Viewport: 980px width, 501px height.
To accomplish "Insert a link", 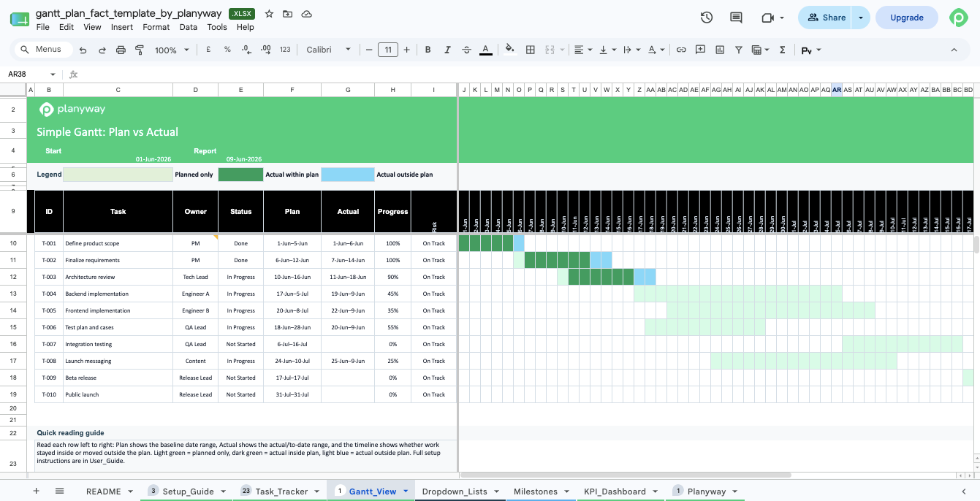I will [x=681, y=50].
